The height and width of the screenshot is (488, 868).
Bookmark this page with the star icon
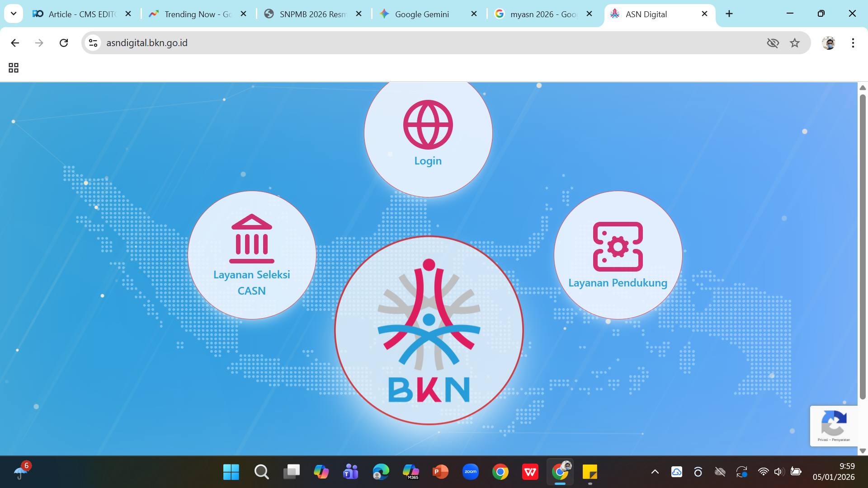(x=795, y=43)
